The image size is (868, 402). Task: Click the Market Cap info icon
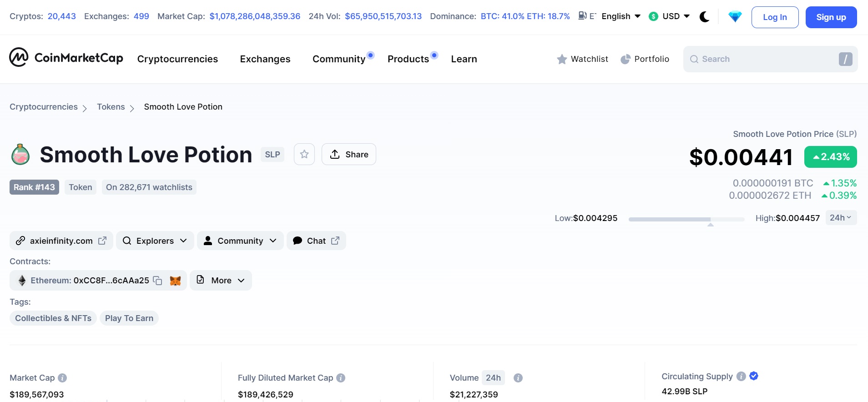(63, 378)
